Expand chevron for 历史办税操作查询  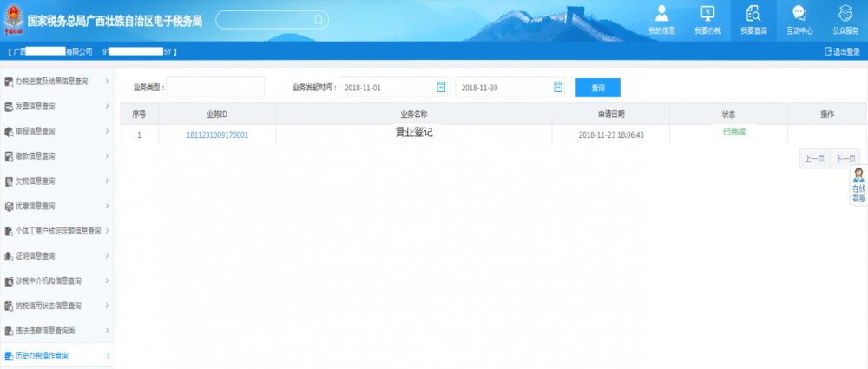pyautogui.click(x=108, y=355)
